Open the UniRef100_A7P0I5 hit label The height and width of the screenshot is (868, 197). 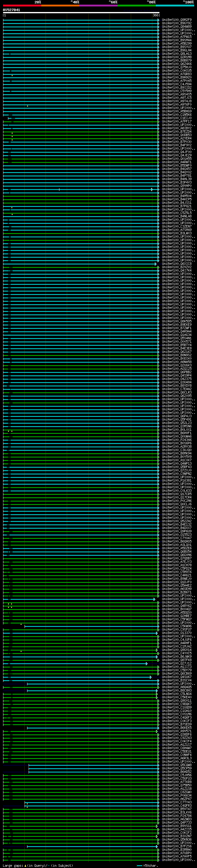click(176, 37)
